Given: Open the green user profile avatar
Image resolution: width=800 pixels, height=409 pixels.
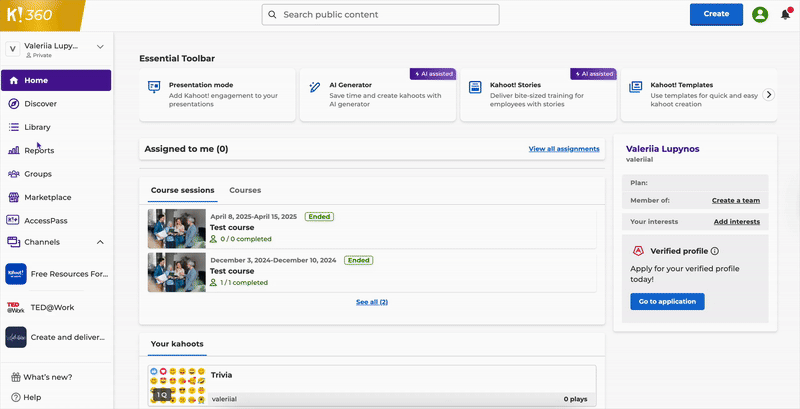Looking at the screenshot, I should 760,14.
